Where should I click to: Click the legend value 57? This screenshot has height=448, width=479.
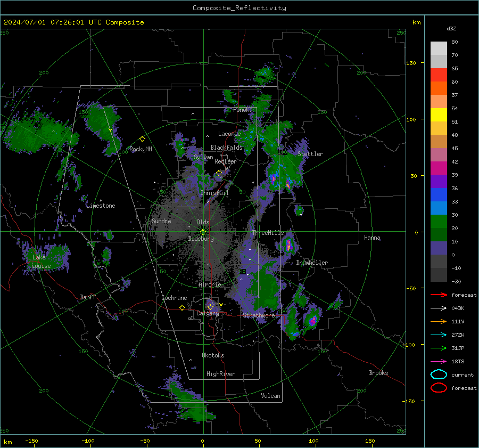[x=455, y=95]
